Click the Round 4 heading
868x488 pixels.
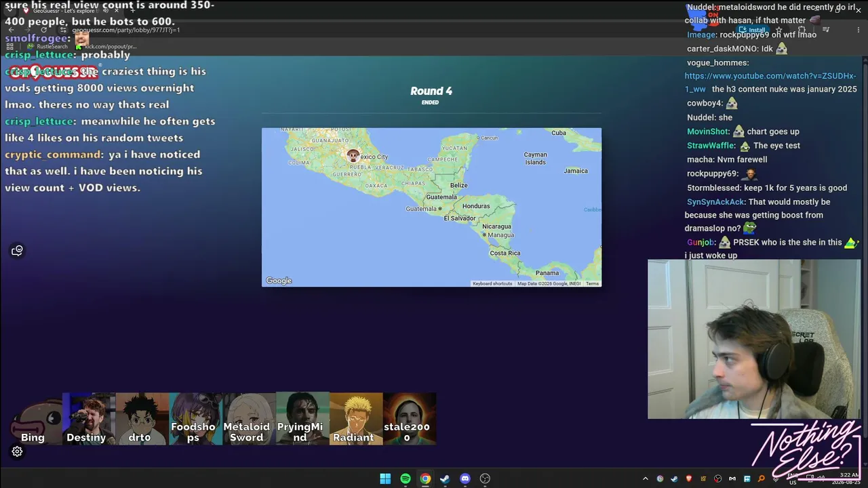point(431,91)
